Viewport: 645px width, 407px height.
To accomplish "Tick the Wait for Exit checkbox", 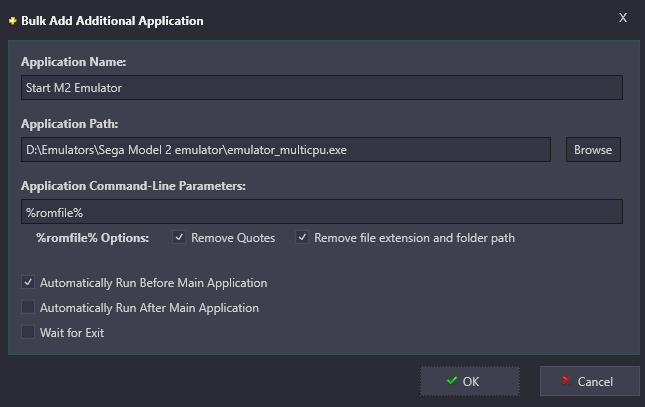I will click(28, 332).
